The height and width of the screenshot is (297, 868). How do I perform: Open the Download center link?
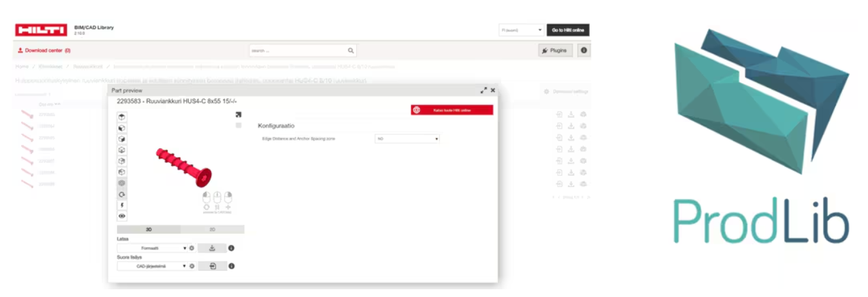[x=44, y=50]
